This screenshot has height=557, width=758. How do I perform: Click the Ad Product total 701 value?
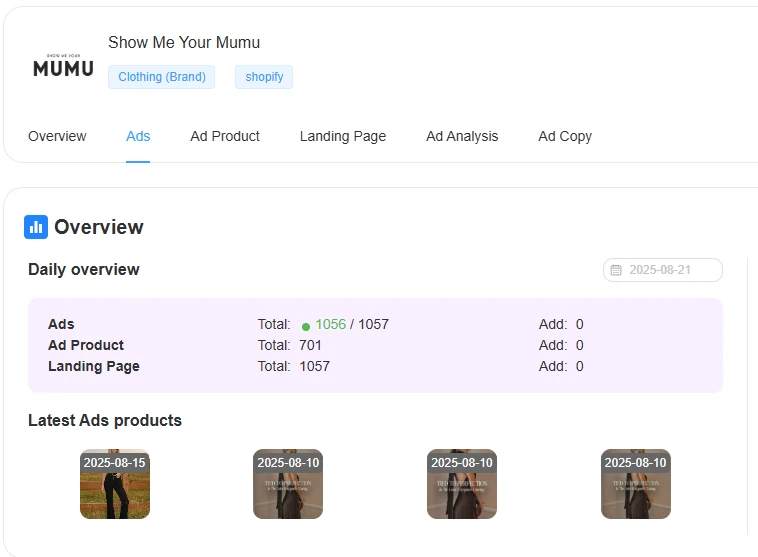point(310,345)
